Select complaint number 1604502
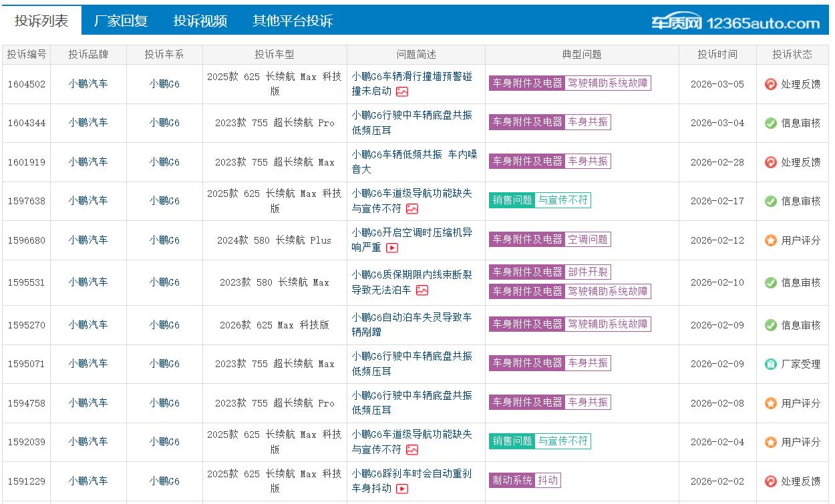835x504 pixels. click(x=27, y=84)
